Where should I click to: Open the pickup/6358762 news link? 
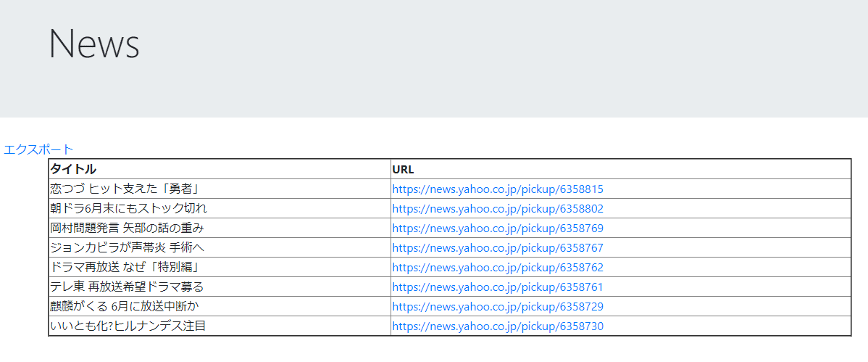pos(497,267)
